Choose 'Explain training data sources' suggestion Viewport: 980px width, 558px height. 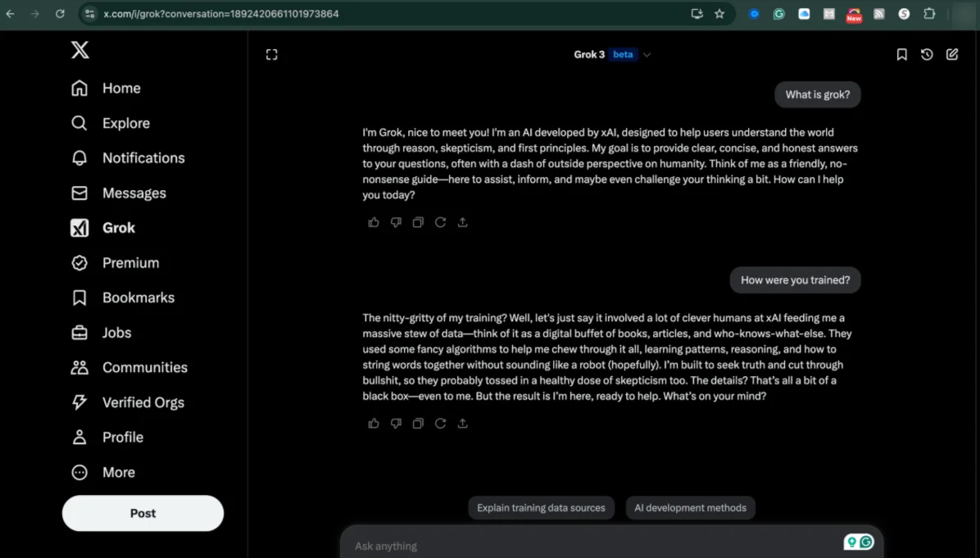(x=541, y=508)
